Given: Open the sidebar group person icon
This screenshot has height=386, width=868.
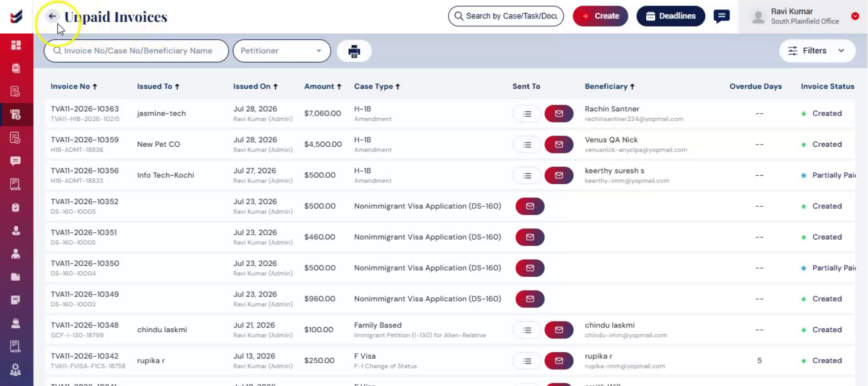Looking at the screenshot, I should pyautogui.click(x=16, y=254).
